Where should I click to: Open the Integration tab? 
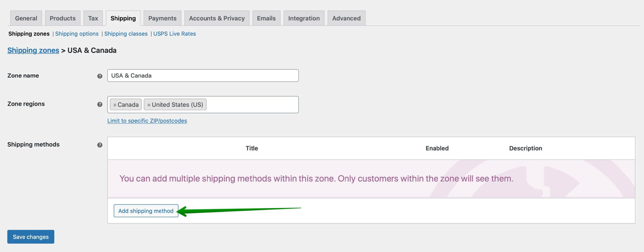point(304,18)
